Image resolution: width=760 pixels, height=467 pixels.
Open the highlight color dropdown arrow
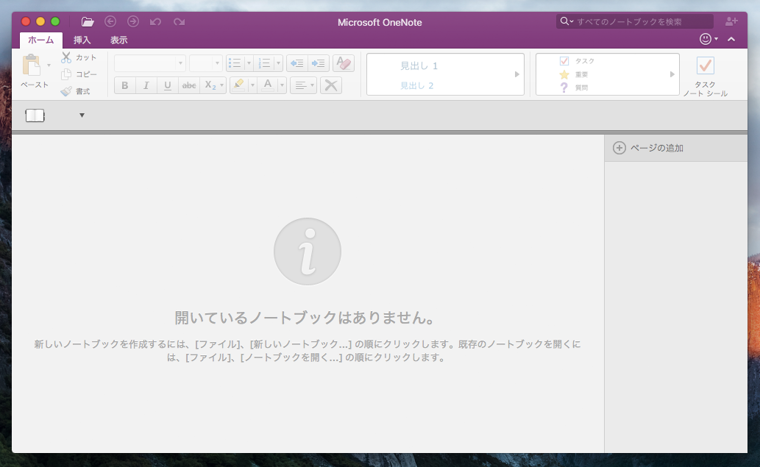pos(252,85)
